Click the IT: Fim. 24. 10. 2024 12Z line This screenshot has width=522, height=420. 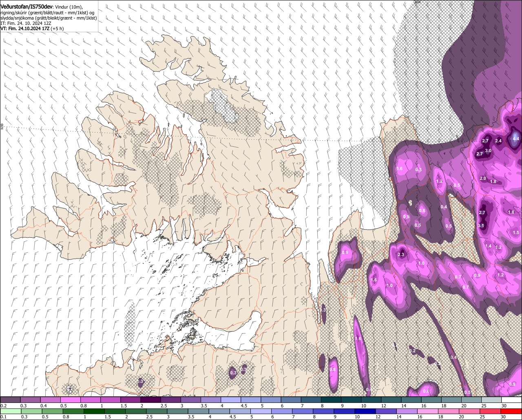tap(26, 24)
